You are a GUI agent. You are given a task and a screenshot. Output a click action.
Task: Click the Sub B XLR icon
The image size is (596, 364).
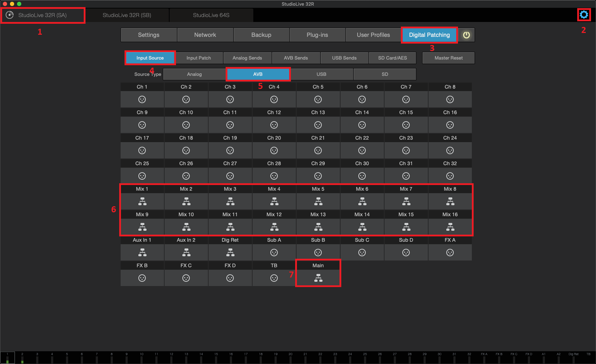coord(318,253)
